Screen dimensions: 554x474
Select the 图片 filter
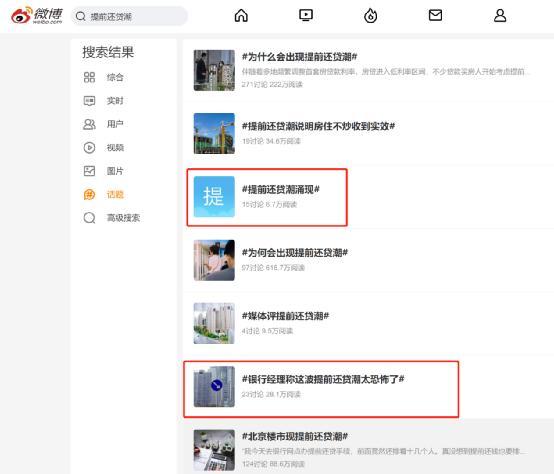coord(115,171)
